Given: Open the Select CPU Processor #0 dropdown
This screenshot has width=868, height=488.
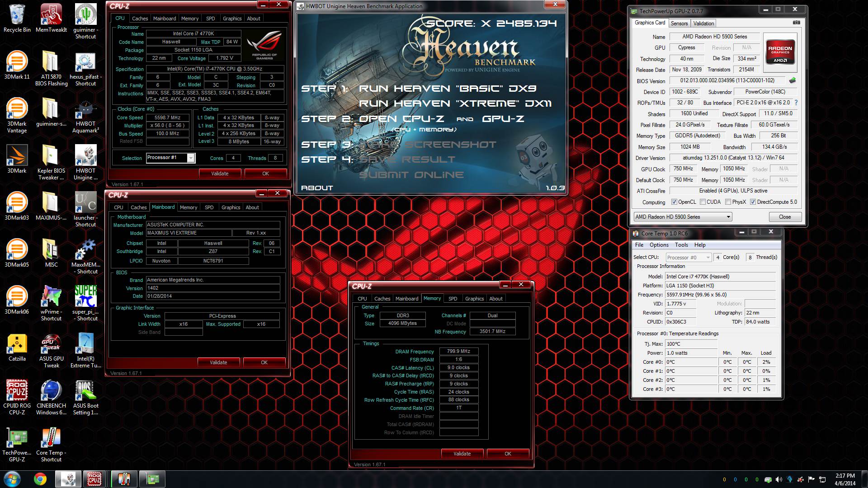Looking at the screenshot, I should click(x=689, y=258).
